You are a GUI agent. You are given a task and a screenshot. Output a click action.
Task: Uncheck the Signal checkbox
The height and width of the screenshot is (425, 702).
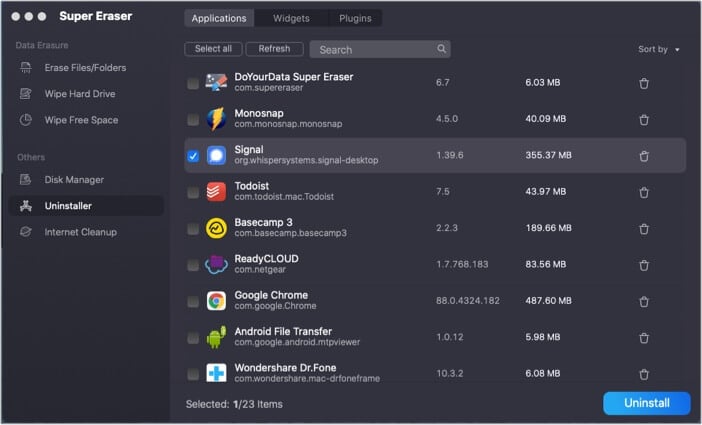point(193,156)
